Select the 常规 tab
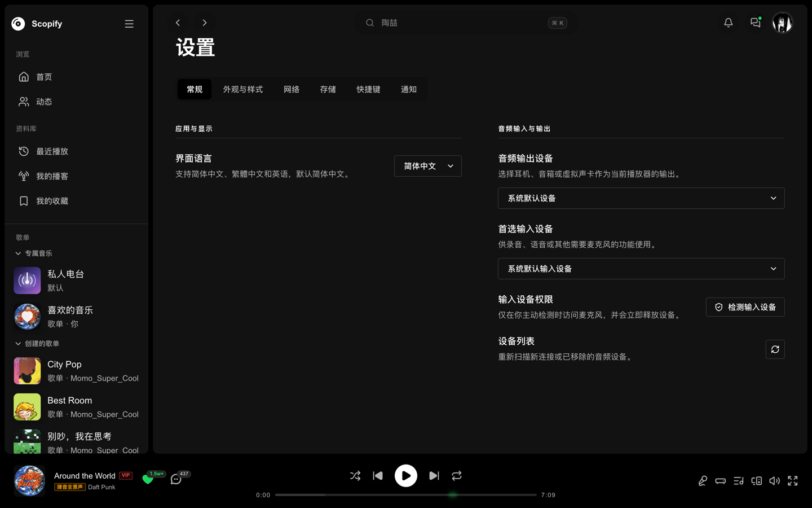The width and height of the screenshot is (812, 508). click(195, 89)
